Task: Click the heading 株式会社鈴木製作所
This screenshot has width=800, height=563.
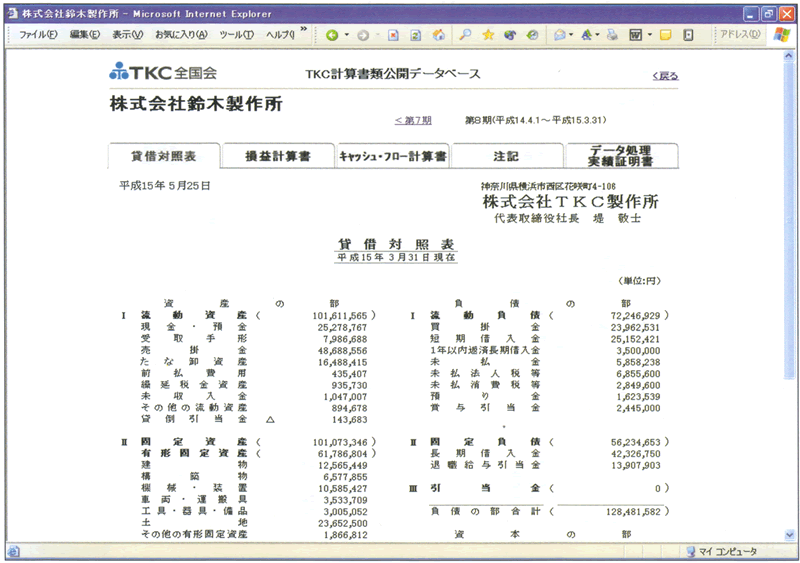Action: click(x=196, y=104)
